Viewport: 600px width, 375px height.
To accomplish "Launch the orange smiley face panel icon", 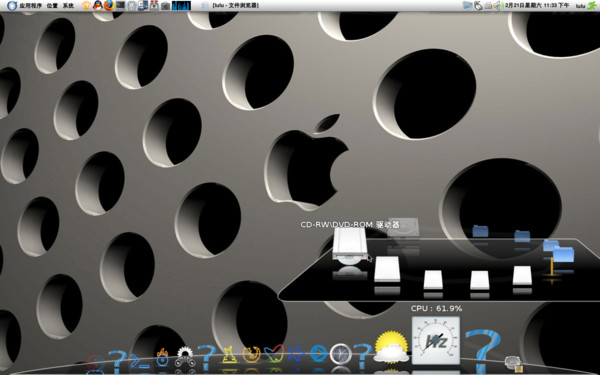I will click(86, 5).
